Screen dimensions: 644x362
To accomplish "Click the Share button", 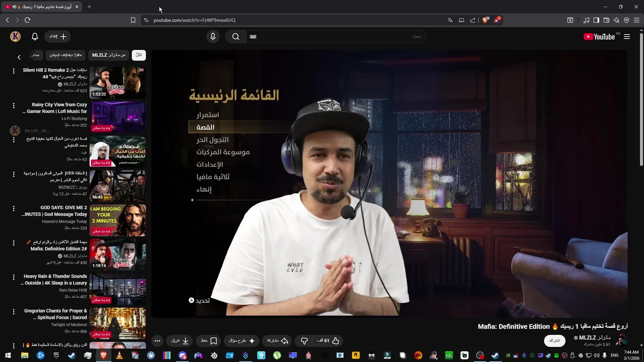I will click(x=277, y=340).
